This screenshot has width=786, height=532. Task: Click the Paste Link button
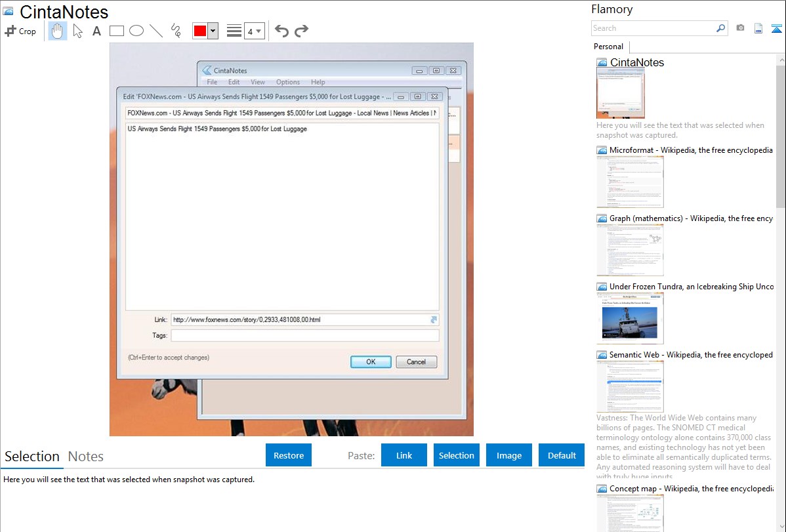point(404,455)
